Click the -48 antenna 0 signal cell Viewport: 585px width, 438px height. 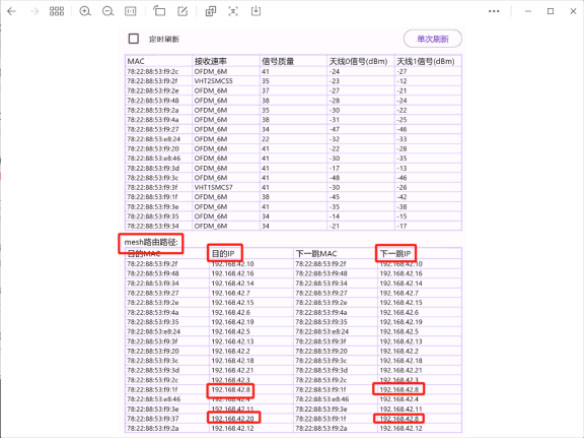coord(334,178)
